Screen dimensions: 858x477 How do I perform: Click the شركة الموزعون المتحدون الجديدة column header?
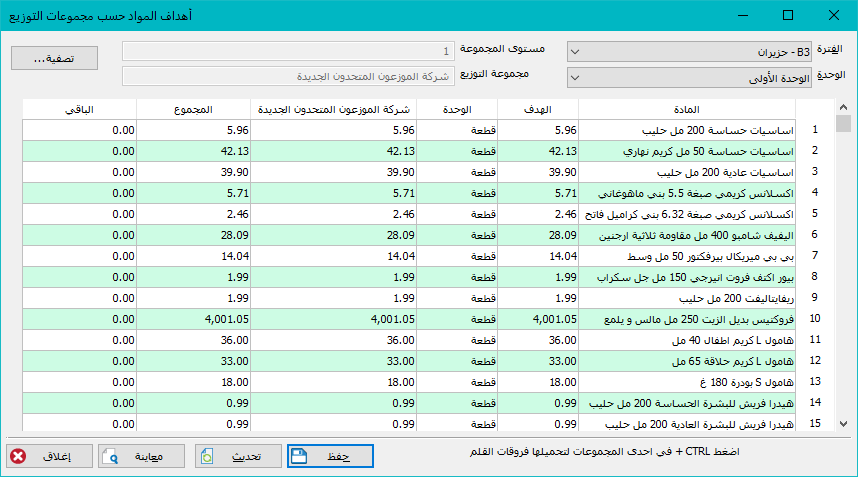[334, 109]
